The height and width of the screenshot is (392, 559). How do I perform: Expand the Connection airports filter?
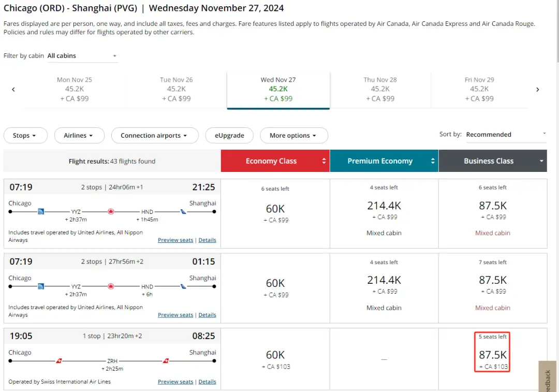point(155,136)
